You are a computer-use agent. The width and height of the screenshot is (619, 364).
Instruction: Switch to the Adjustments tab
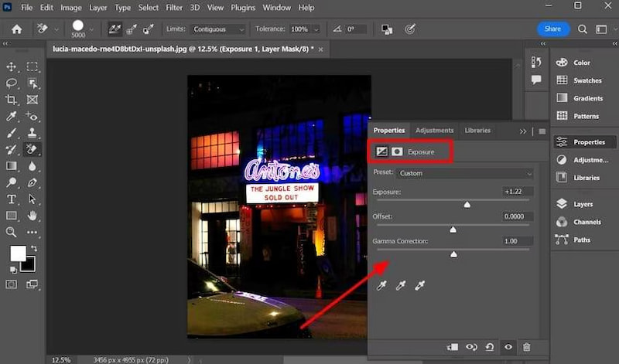(434, 131)
